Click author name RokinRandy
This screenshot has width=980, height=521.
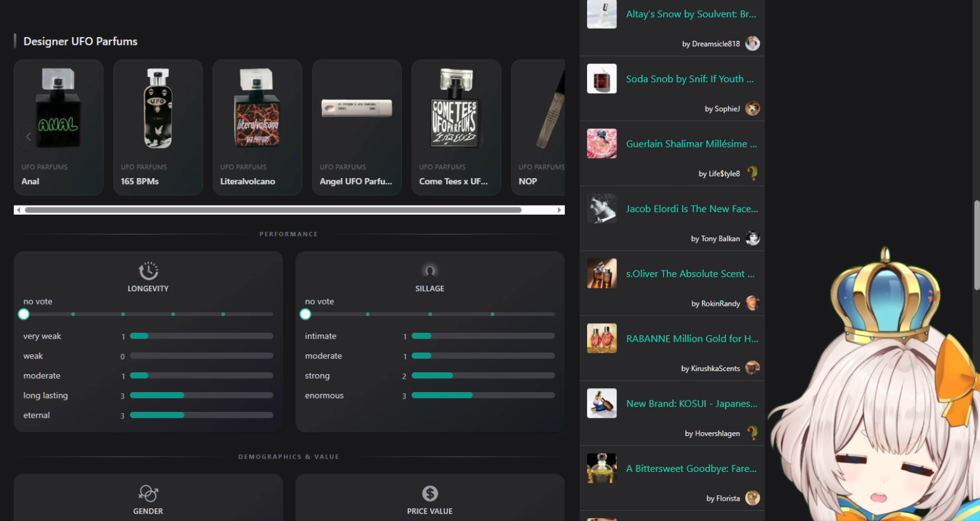[x=721, y=304]
